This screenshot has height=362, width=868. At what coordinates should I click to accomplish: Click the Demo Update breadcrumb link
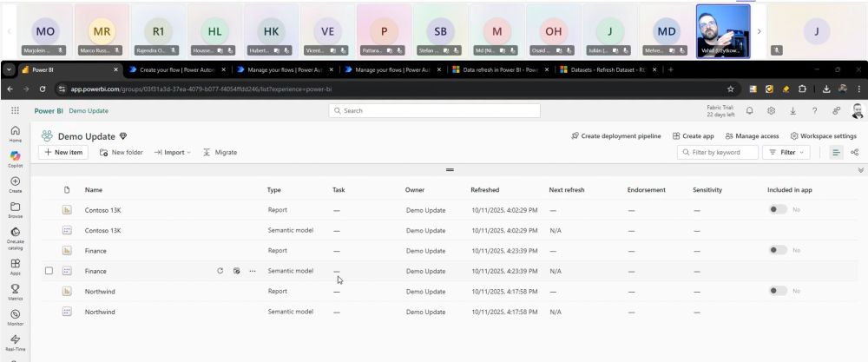point(89,111)
